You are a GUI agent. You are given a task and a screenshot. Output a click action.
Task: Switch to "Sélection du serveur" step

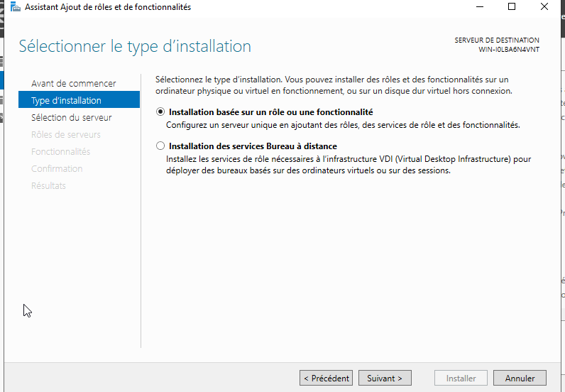point(71,118)
